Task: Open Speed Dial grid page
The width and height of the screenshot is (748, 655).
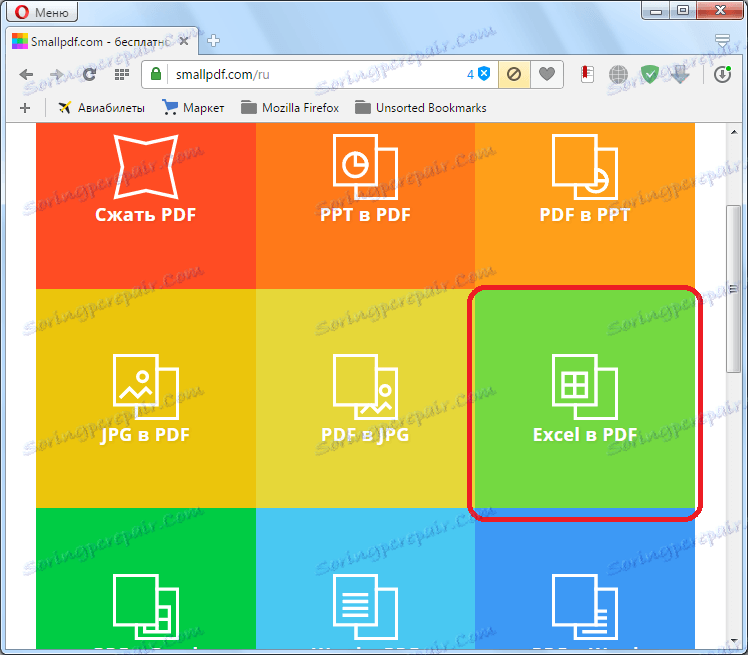Action: coord(122,74)
